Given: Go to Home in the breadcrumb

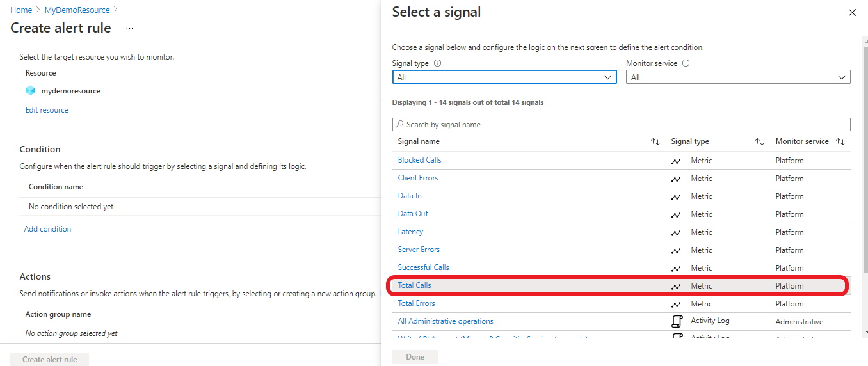Looking at the screenshot, I should pyautogui.click(x=21, y=10).
